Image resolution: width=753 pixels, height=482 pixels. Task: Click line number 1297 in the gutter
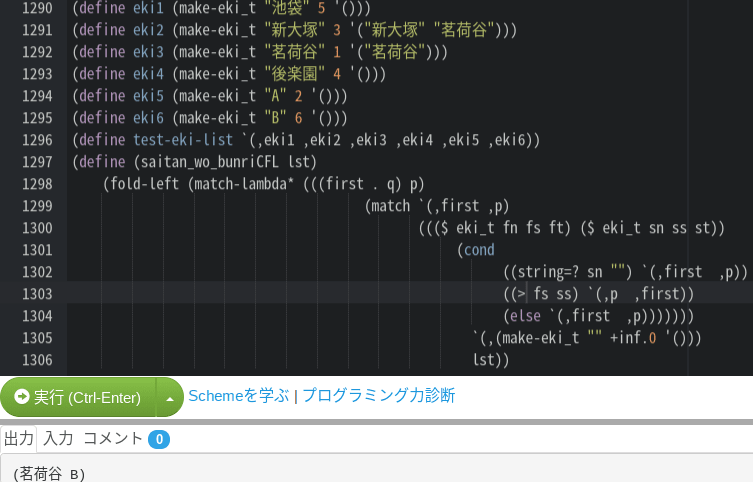[x=37, y=162]
